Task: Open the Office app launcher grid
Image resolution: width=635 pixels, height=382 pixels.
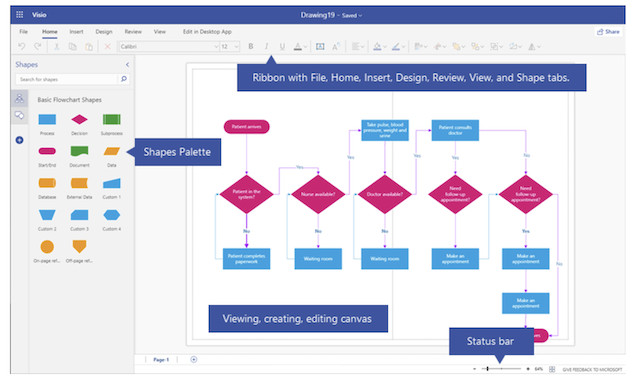Action: [19, 15]
